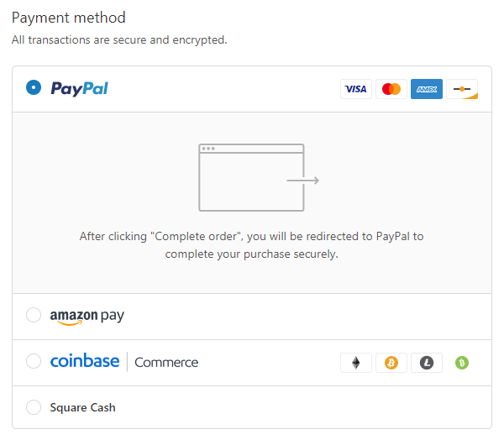Click the PayPal logo
Viewport: 504px width, 440px height.
(x=80, y=88)
